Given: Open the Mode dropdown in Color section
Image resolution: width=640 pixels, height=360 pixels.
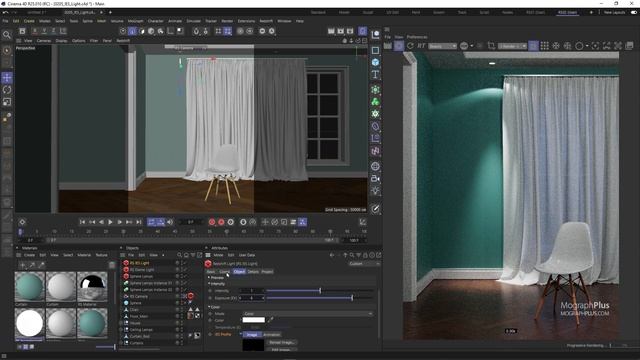Looking at the screenshot, I should 308,313.
